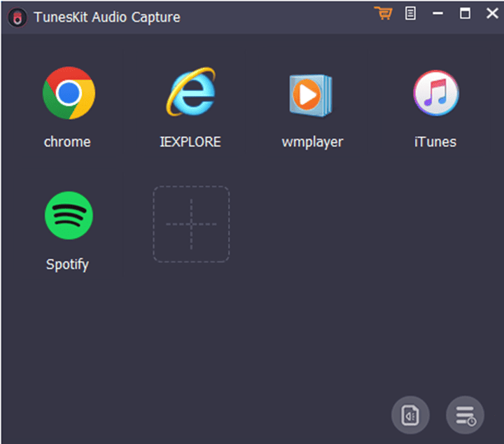Add a new program via plus placeholder

tap(191, 224)
